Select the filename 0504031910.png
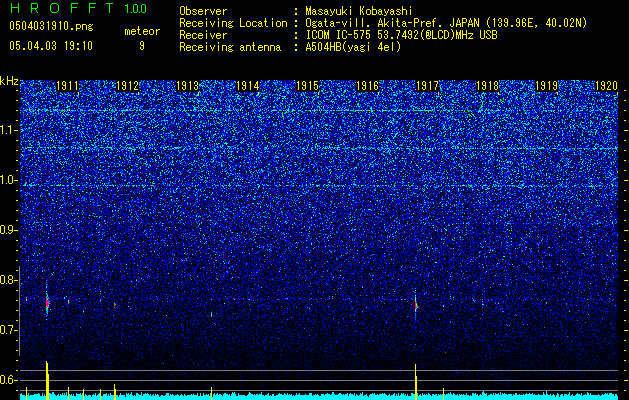The image size is (629, 400). tap(51, 26)
